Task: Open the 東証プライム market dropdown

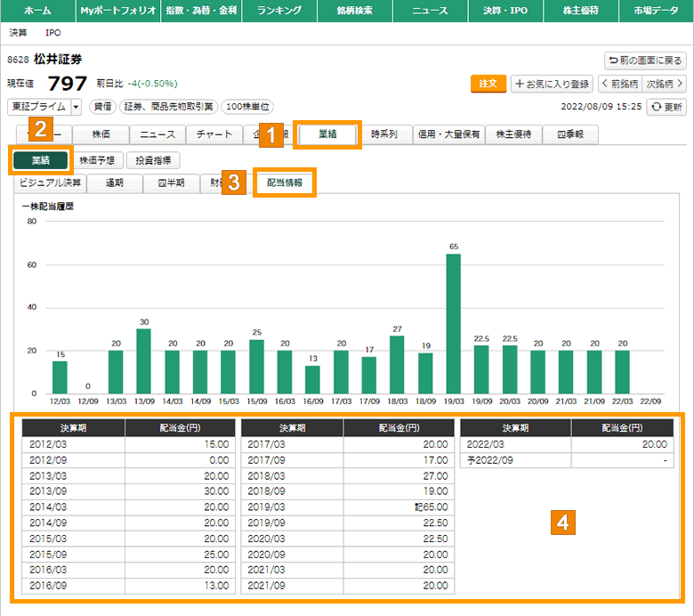Action: point(44,107)
